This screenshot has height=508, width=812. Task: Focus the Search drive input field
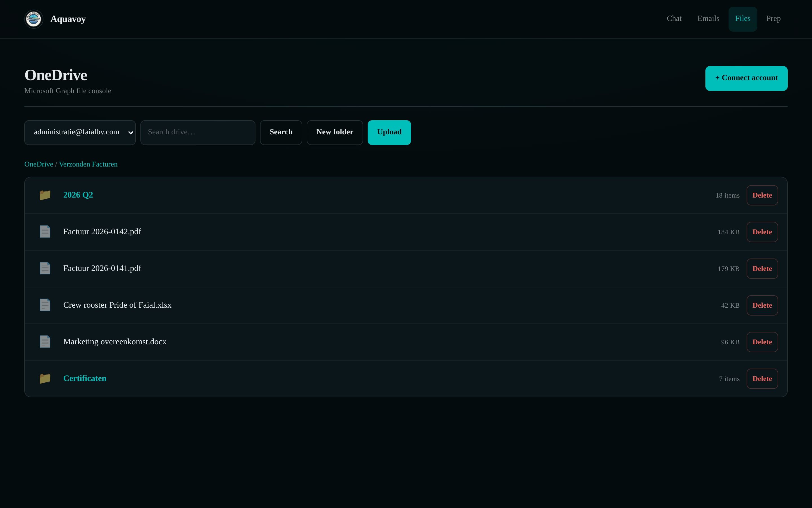point(198,133)
